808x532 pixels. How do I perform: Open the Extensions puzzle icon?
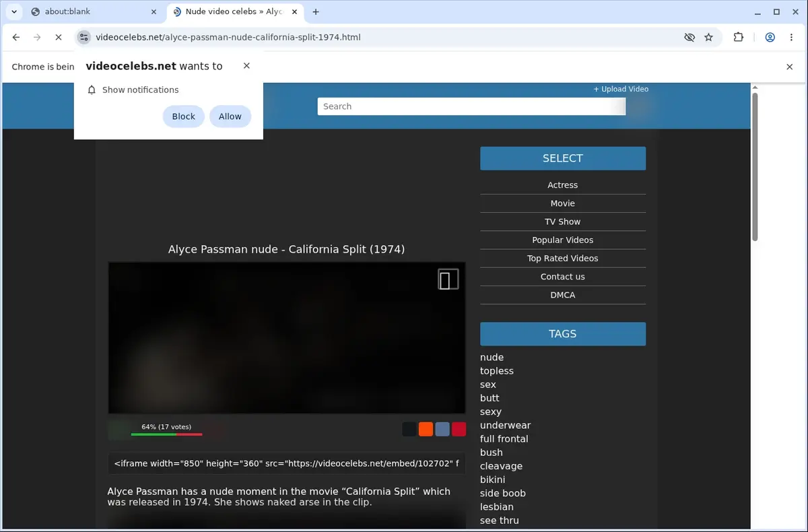click(x=739, y=38)
